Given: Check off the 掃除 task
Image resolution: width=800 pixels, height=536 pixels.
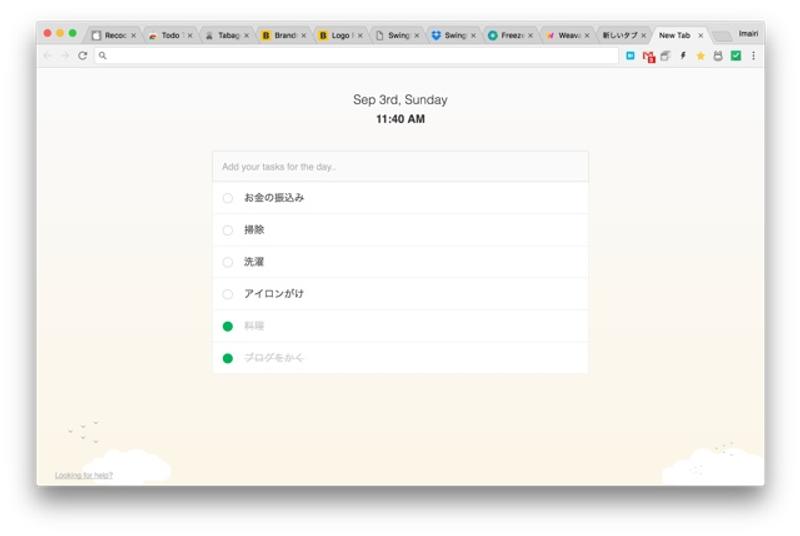Looking at the screenshot, I should (x=228, y=230).
